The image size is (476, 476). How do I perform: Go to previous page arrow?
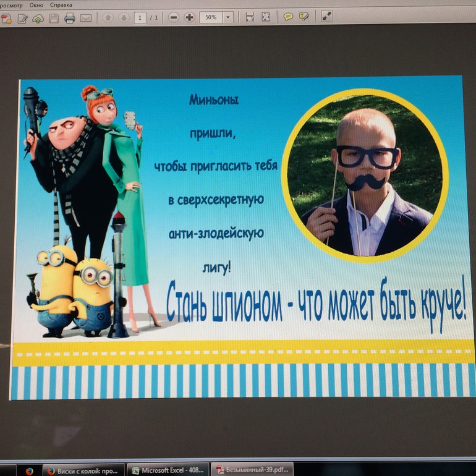point(108,17)
